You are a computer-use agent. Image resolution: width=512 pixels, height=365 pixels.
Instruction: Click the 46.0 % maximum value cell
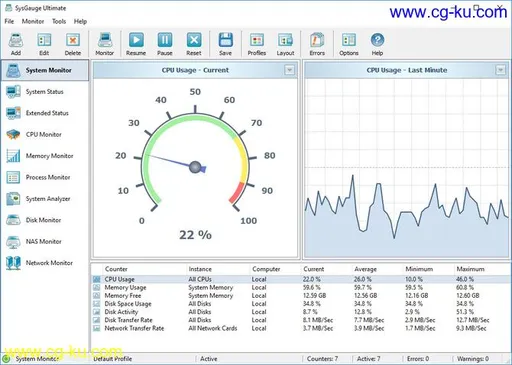point(465,279)
